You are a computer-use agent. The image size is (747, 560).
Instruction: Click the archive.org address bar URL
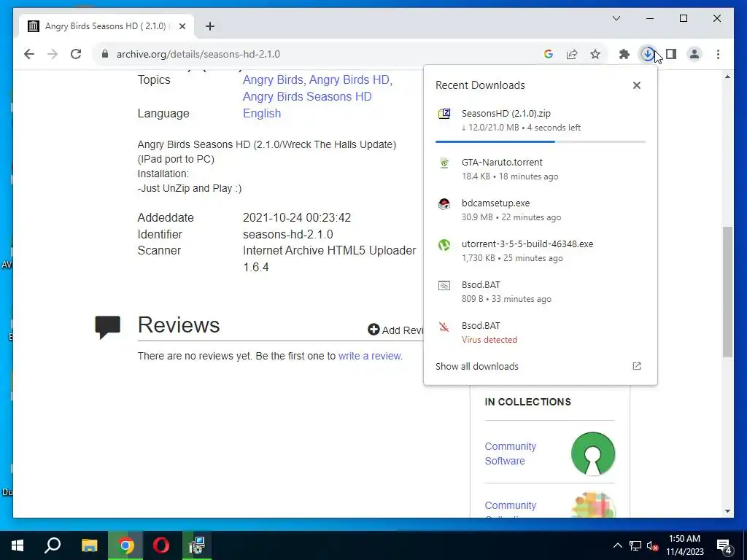[x=198, y=54]
